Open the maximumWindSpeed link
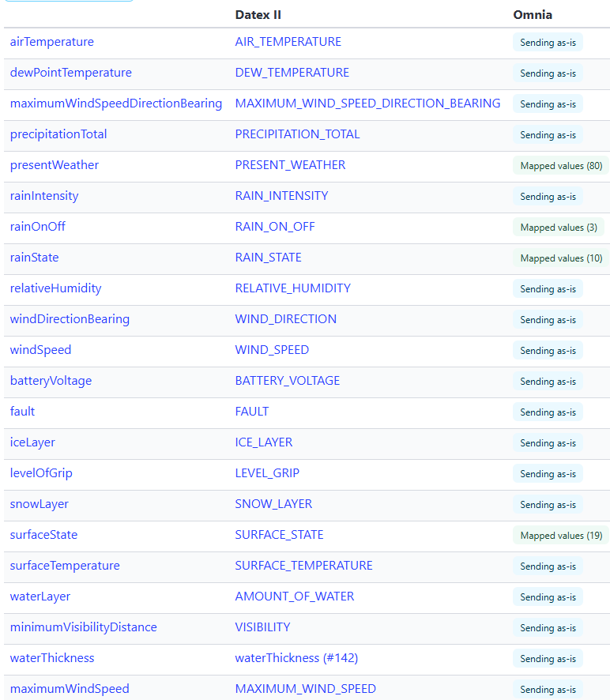 (70, 689)
